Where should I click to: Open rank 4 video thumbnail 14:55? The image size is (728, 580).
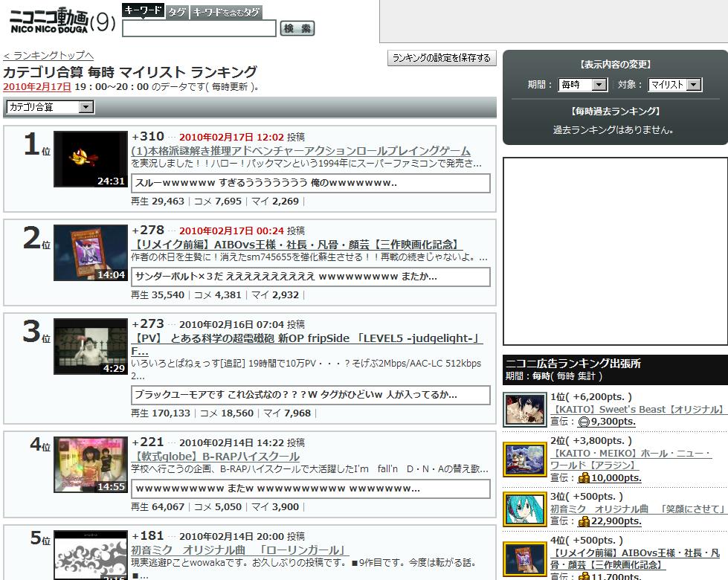(x=91, y=464)
